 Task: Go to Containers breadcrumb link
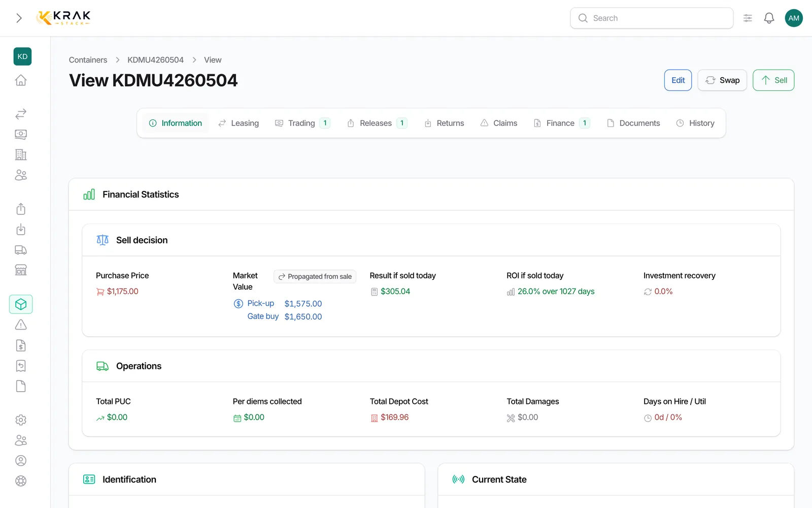point(88,60)
